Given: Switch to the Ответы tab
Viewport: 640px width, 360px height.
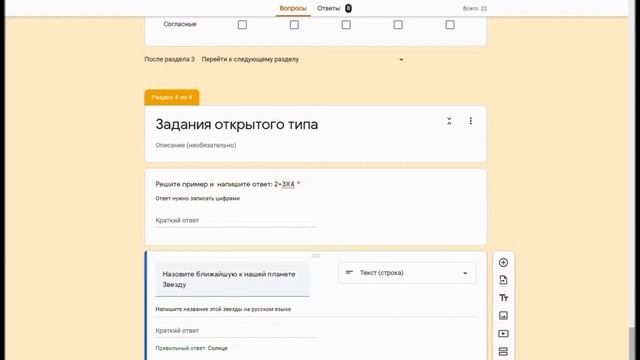Looking at the screenshot, I should click(334, 8).
